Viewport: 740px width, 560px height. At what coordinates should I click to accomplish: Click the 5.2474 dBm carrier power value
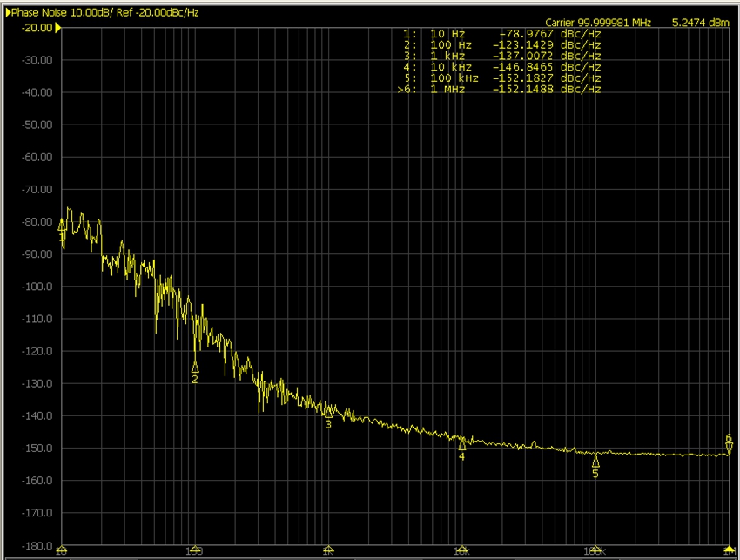(700, 22)
